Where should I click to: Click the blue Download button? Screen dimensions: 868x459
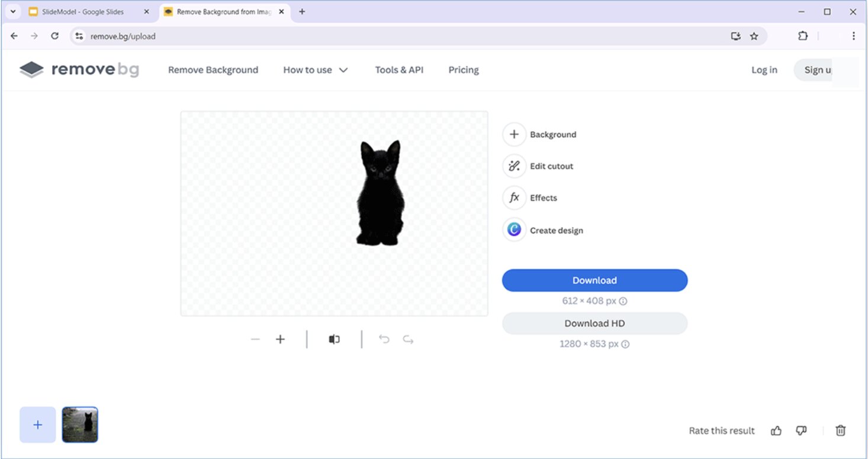coord(594,280)
